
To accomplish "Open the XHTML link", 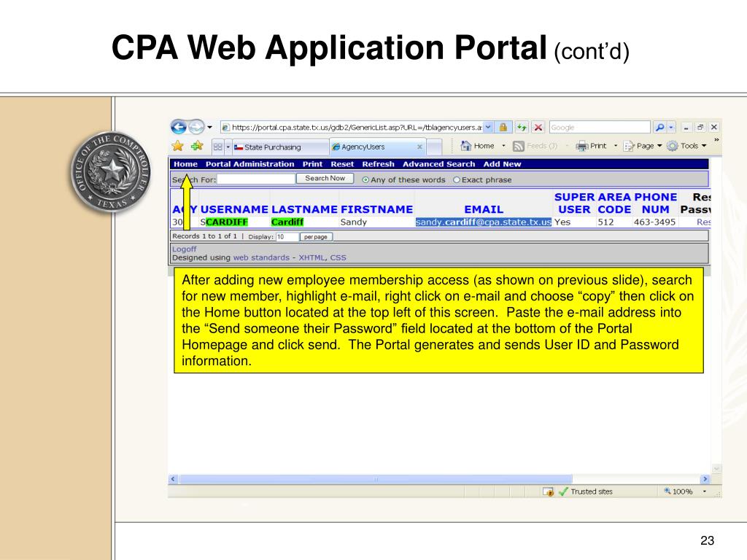I will (312, 257).
